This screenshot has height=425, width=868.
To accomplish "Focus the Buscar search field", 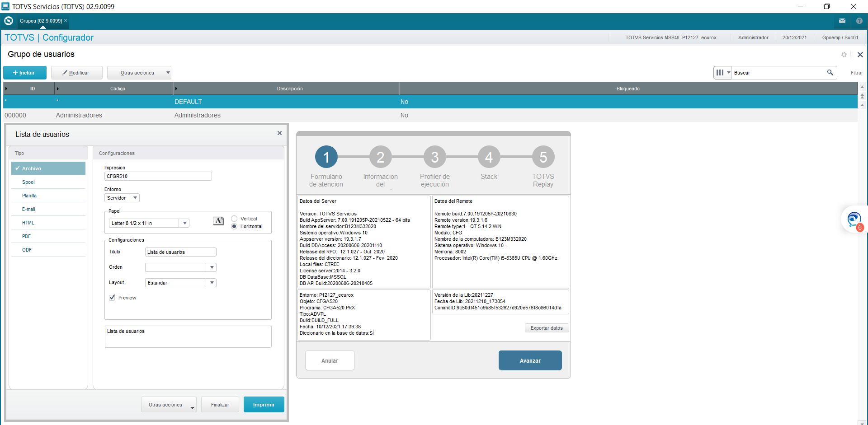I will 779,72.
